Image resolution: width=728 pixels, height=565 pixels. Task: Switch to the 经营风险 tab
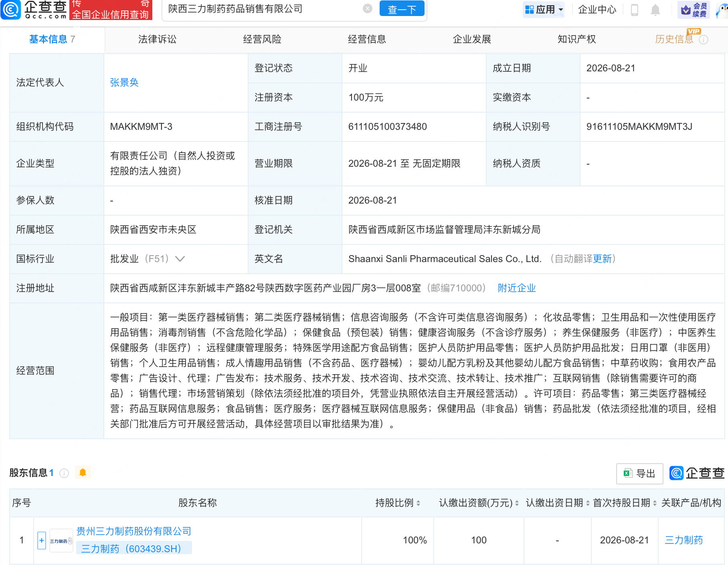coord(262,39)
